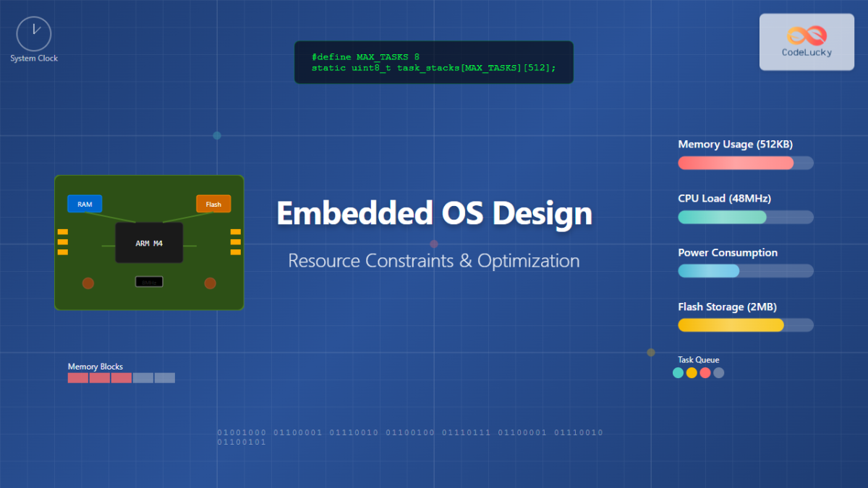The height and width of the screenshot is (488, 868).
Task: Click the small black port below ARM M4
Action: tap(149, 282)
